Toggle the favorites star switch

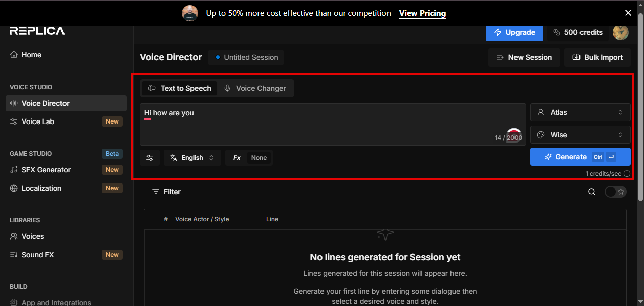click(x=616, y=192)
